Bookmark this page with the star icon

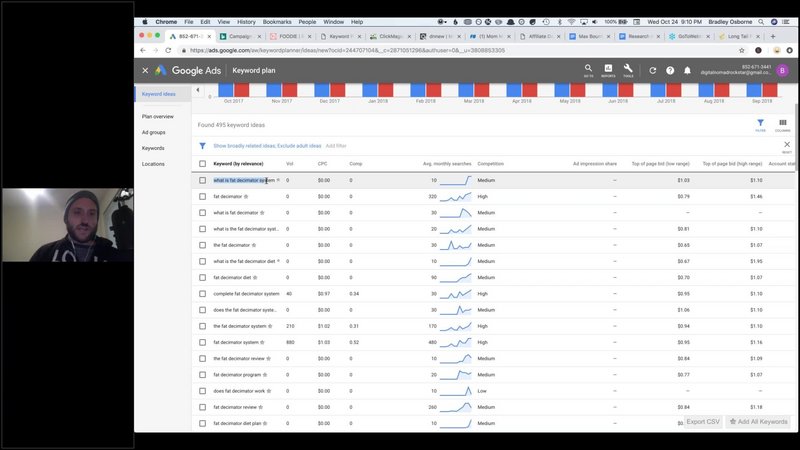(x=741, y=51)
